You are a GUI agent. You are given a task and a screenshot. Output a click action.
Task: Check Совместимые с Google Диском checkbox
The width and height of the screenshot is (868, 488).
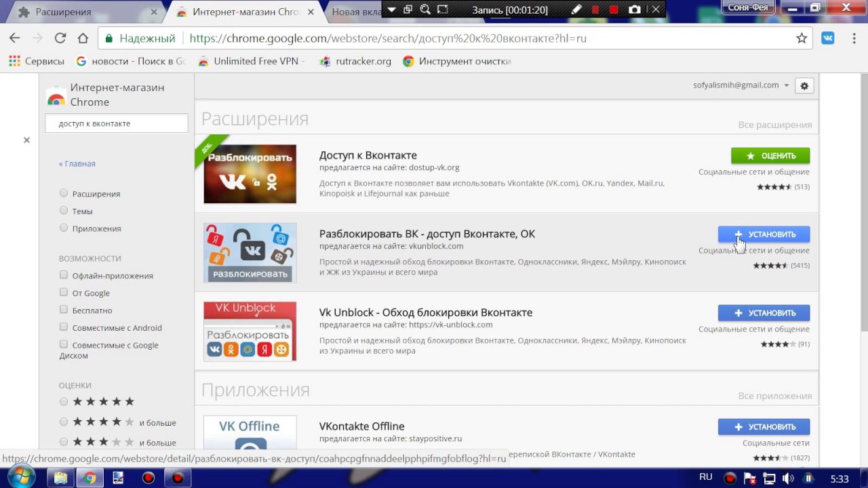click(x=64, y=344)
